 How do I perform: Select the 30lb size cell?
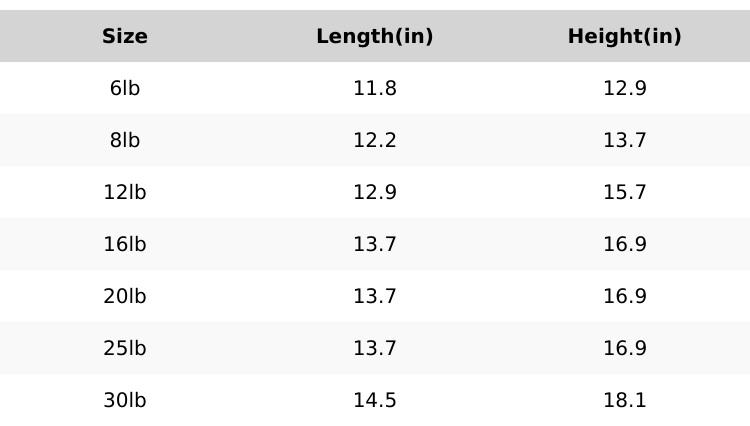point(125,401)
